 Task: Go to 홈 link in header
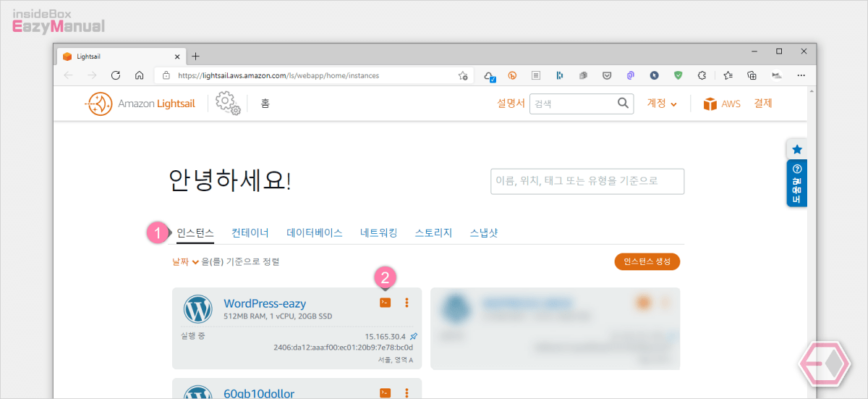[265, 104]
